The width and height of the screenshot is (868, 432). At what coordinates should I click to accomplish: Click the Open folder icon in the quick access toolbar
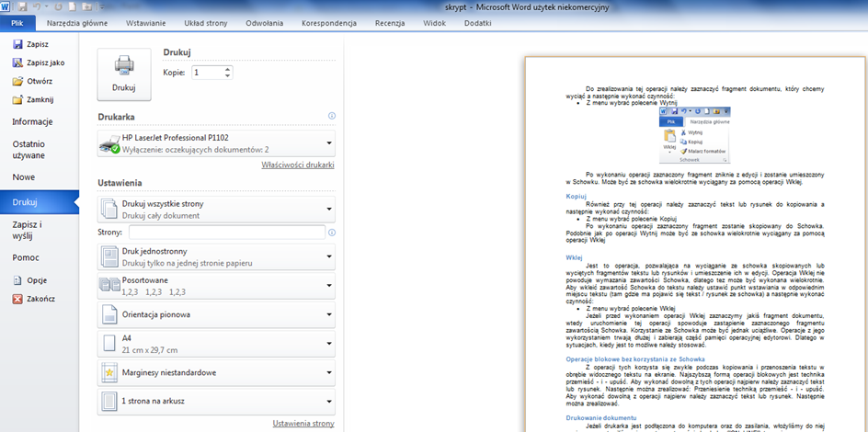[x=87, y=7]
